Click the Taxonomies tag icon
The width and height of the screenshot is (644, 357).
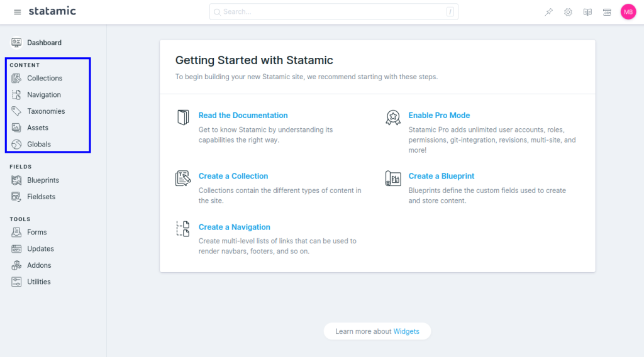(16, 111)
